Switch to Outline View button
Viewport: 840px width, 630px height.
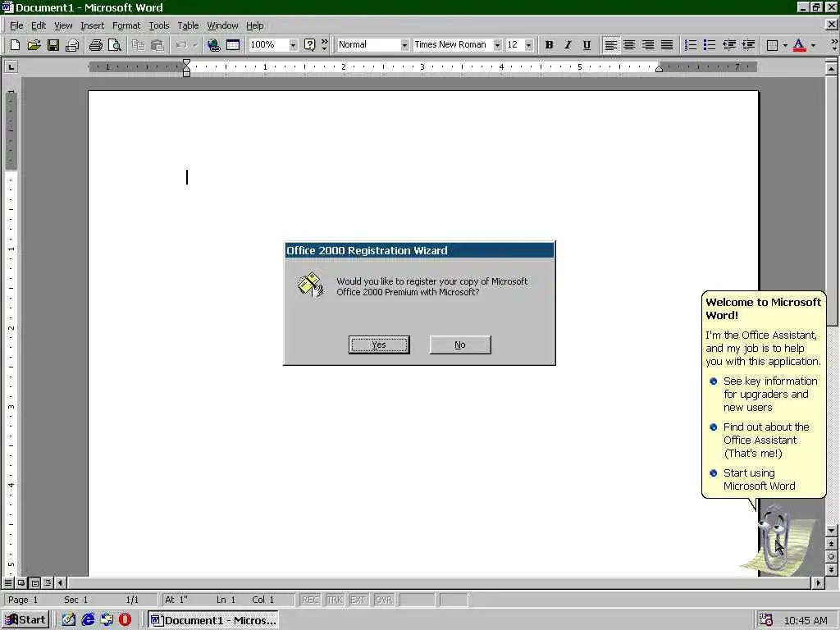point(48,582)
